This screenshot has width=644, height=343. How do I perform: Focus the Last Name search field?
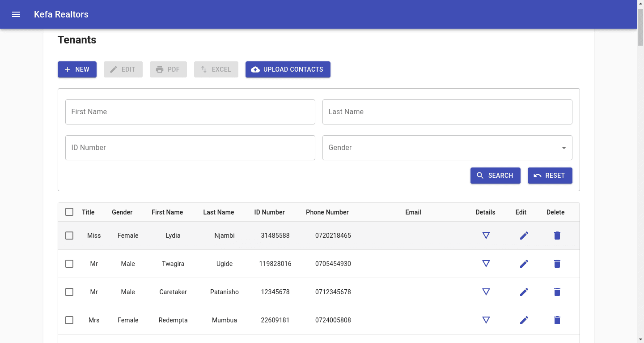point(447,112)
